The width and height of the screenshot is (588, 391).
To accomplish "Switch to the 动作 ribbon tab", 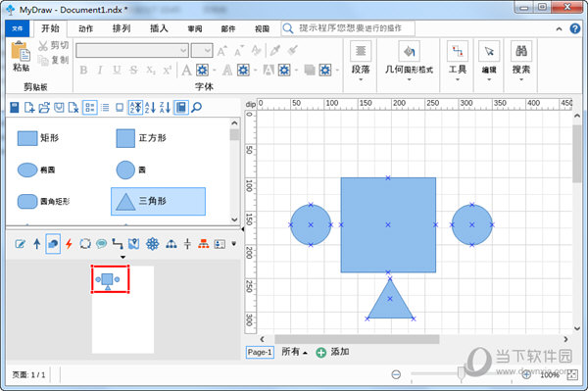I will 86,28.
